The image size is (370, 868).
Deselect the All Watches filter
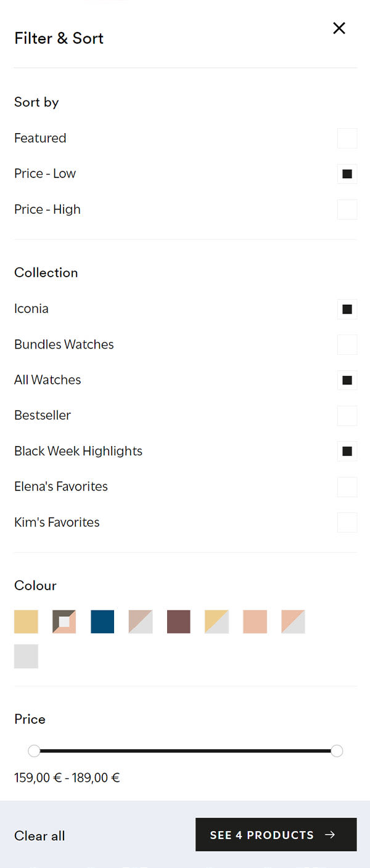[x=347, y=380]
